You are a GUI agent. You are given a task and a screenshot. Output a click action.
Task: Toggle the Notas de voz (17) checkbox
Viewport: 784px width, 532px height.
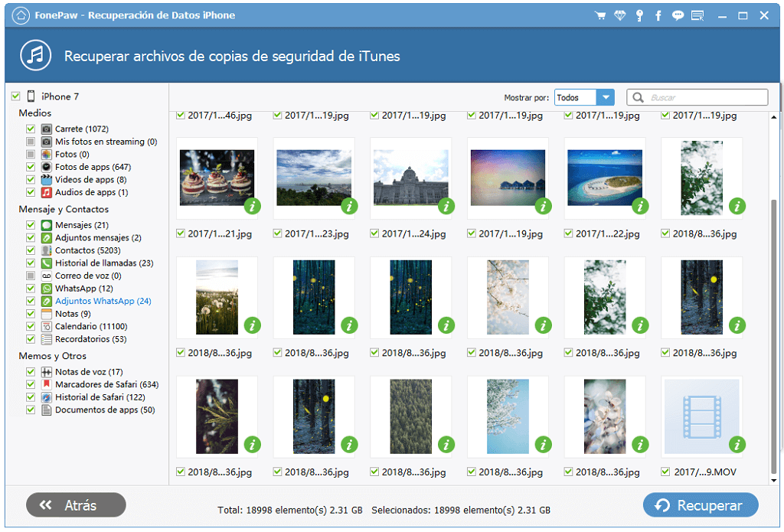click(x=31, y=372)
